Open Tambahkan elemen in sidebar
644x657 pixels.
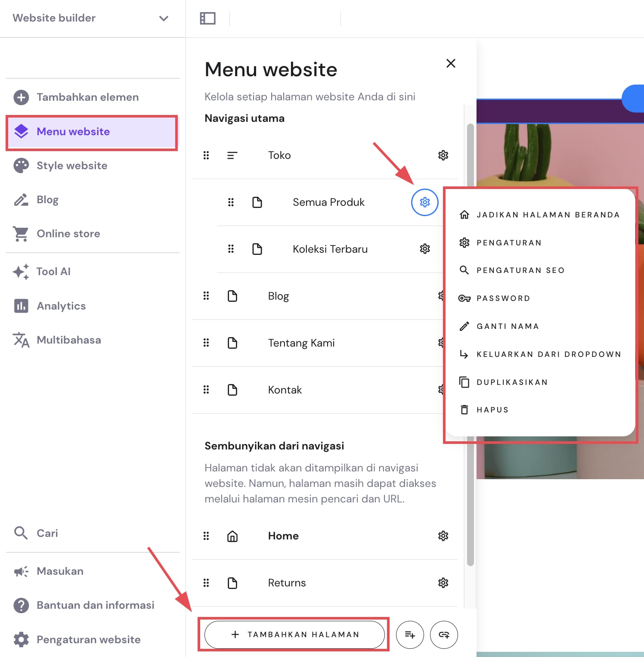87,97
